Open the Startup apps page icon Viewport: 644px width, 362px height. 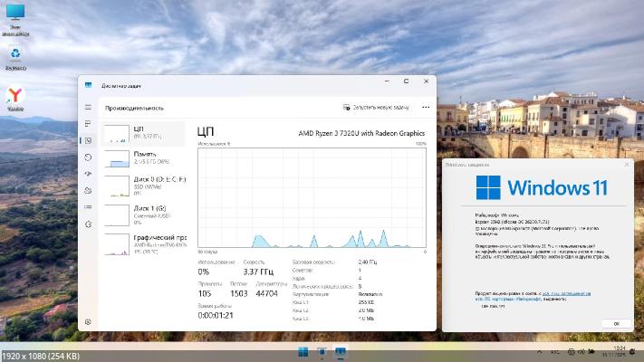click(x=88, y=173)
